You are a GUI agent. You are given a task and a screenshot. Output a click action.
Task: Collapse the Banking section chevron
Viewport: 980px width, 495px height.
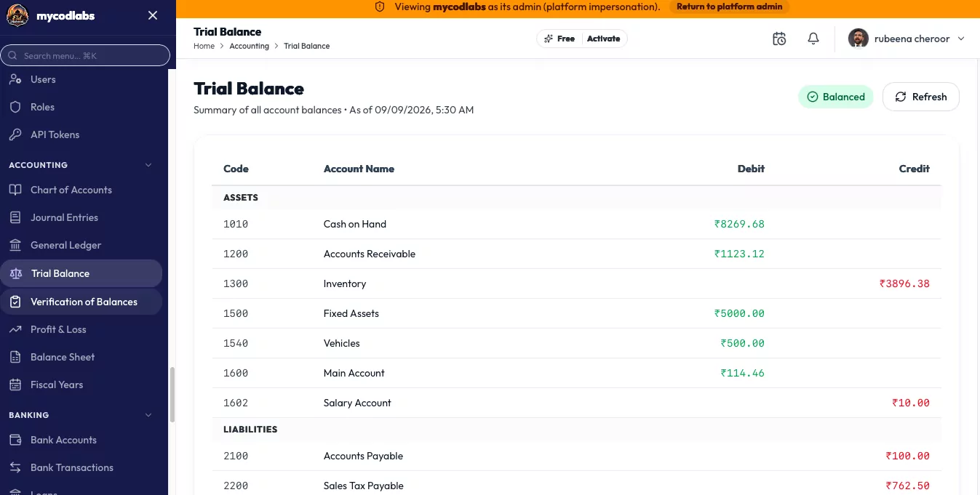148,415
